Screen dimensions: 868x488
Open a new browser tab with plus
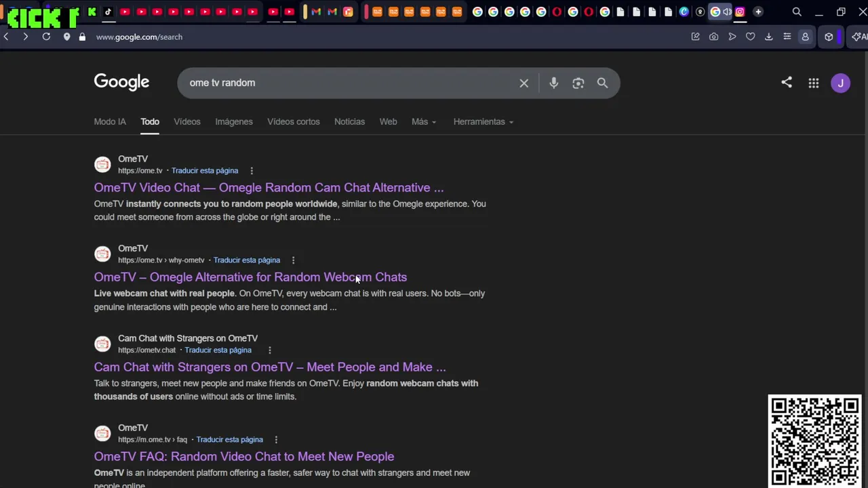coord(758,12)
